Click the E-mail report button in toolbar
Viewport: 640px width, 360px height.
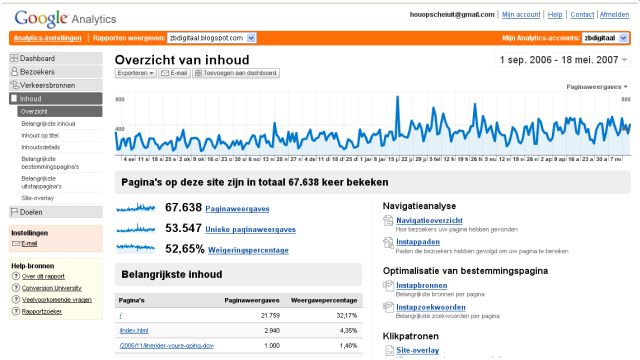pos(174,73)
